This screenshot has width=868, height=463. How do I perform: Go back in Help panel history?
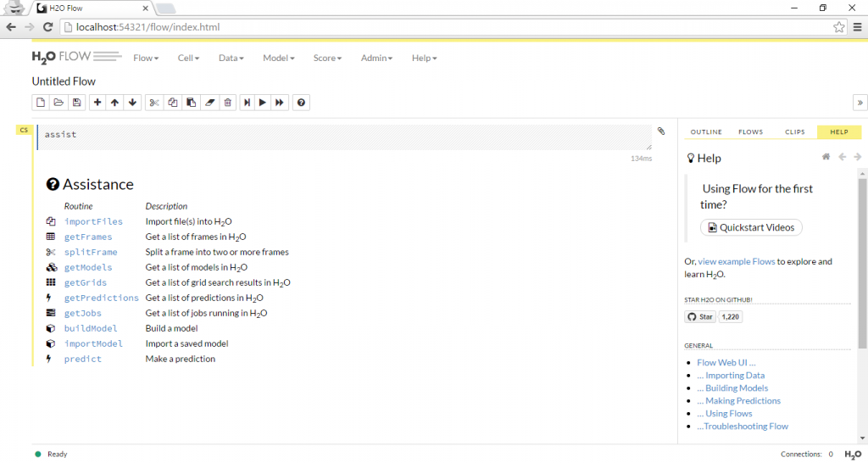pyautogui.click(x=842, y=157)
